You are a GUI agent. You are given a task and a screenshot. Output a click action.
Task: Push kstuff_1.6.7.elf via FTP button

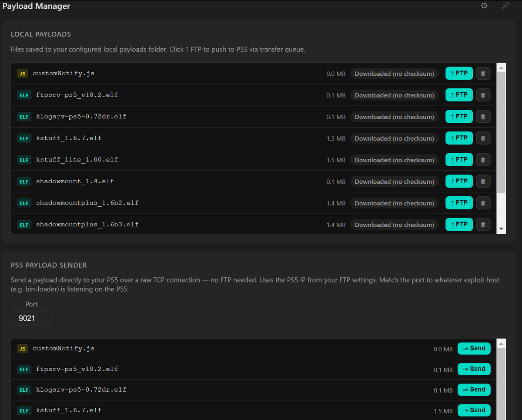tap(459, 138)
